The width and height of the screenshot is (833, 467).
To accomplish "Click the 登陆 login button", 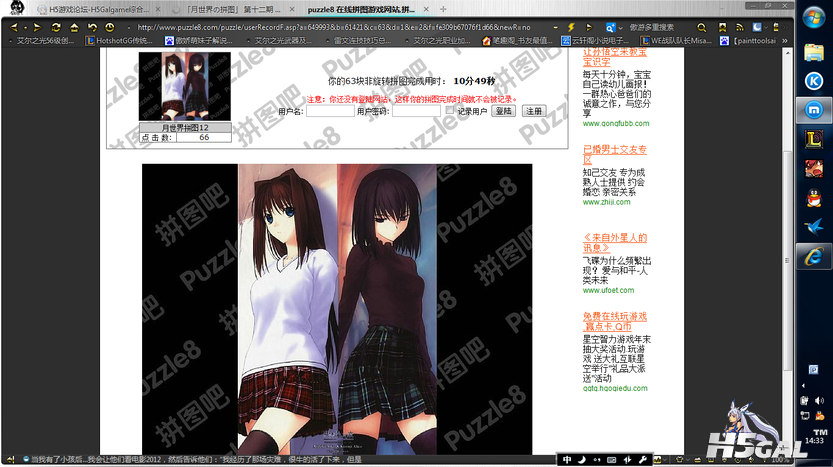I will 503,111.
